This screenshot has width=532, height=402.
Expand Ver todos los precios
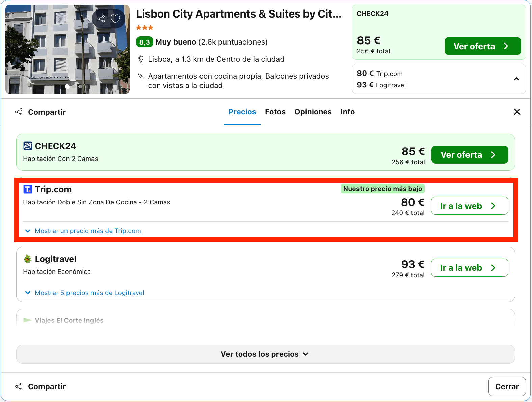point(265,354)
